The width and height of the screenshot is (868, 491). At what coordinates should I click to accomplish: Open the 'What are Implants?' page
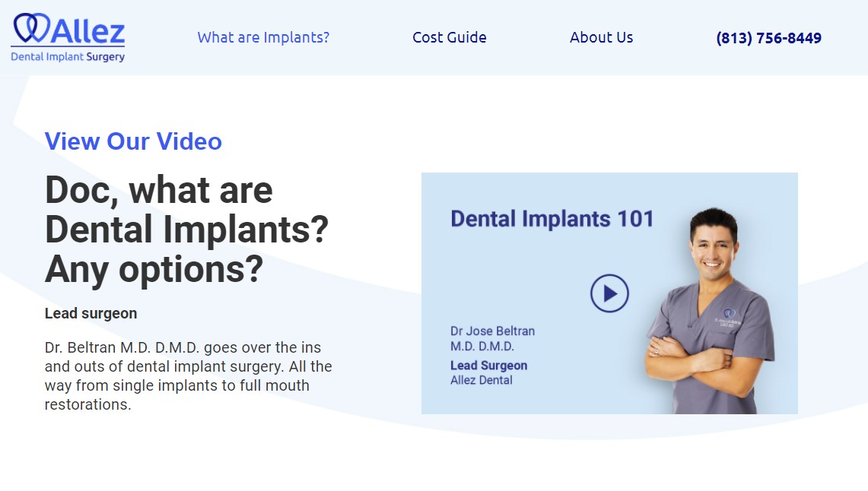[262, 36]
